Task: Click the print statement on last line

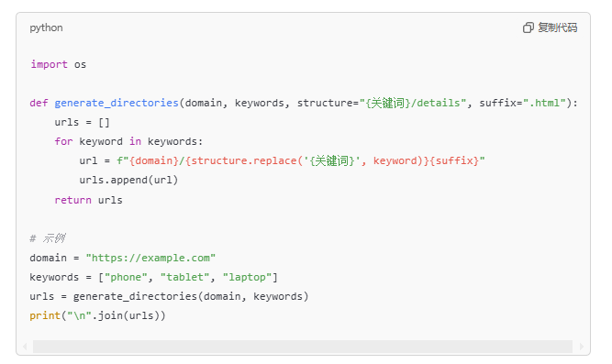Action: [97, 315]
